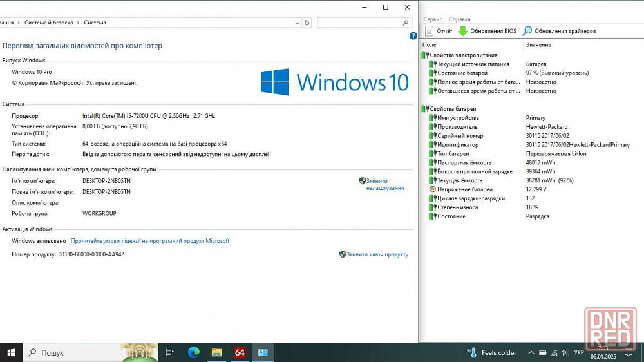
Task: Click the Windows Start button
Action: point(11,352)
